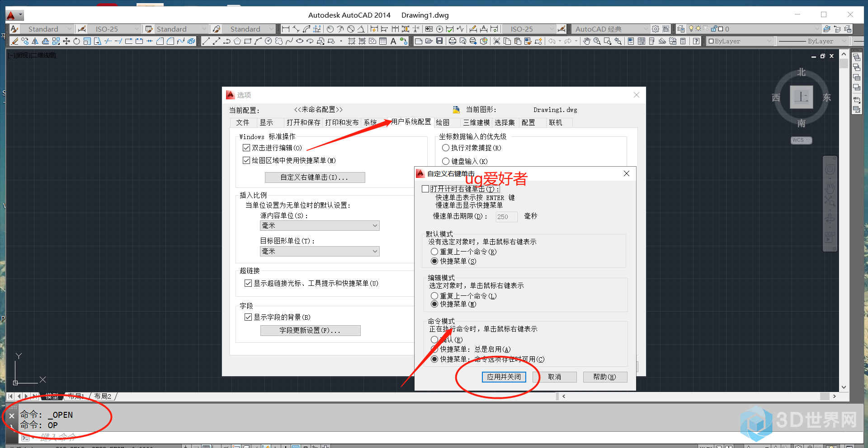This screenshot has width=868, height=448.
Task: Toggle 显示超链接光标、工具提示和快捷菜单 checkbox
Action: click(248, 283)
